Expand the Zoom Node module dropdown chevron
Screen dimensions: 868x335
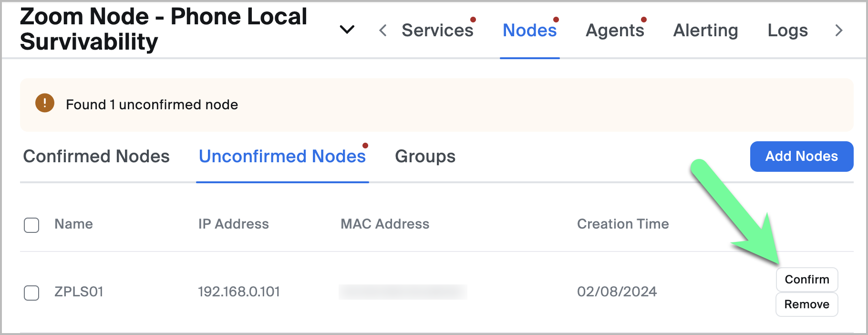pyautogui.click(x=347, y=30)
